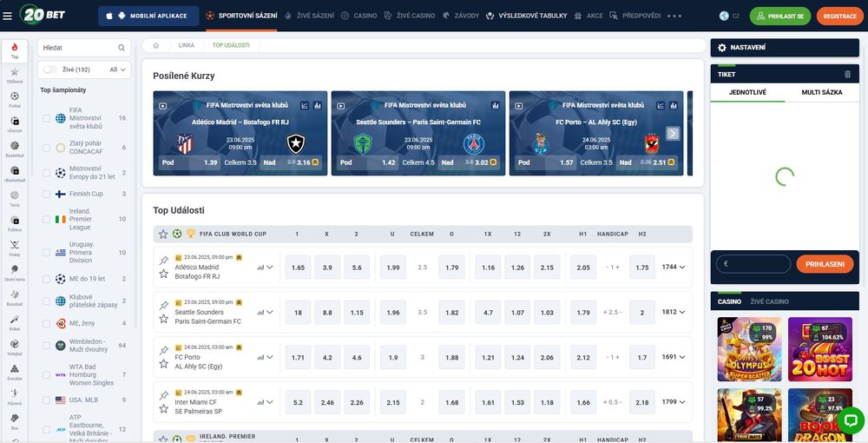Check the Finnish Cup checkbox
The height and width of the screenshot is (443, 868).
click(x=47, y=194)
